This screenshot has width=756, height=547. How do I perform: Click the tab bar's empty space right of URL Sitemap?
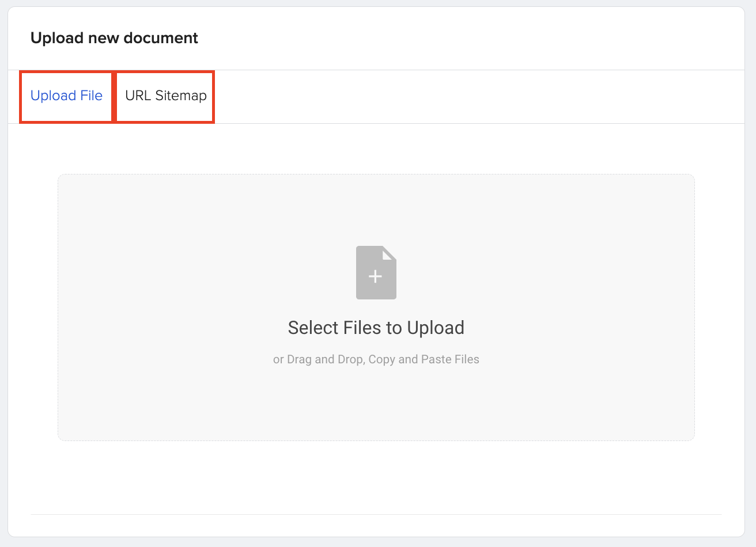point(461,97)
